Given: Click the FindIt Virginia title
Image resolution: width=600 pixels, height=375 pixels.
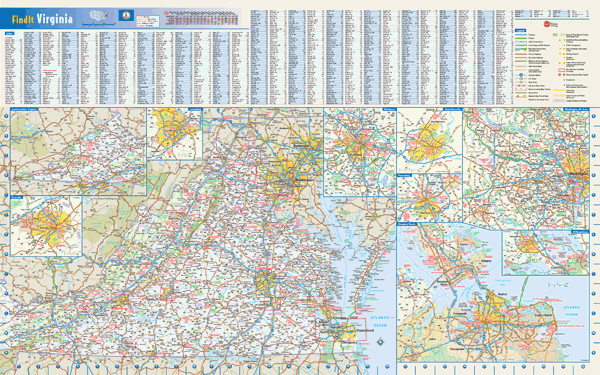Looking at the screenshot, I should coord(42,19).
